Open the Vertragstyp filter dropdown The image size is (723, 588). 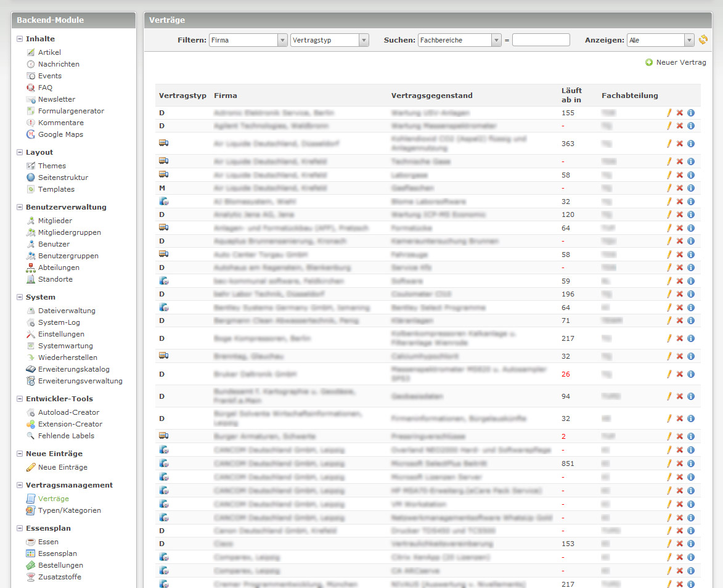coord(329,40)
